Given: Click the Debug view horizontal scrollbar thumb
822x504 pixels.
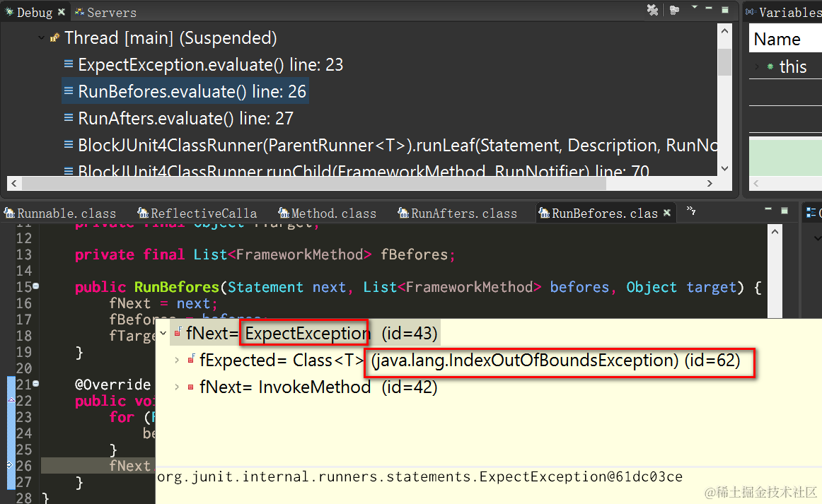Looking at the screenshot, I should (x=314, y=183).
